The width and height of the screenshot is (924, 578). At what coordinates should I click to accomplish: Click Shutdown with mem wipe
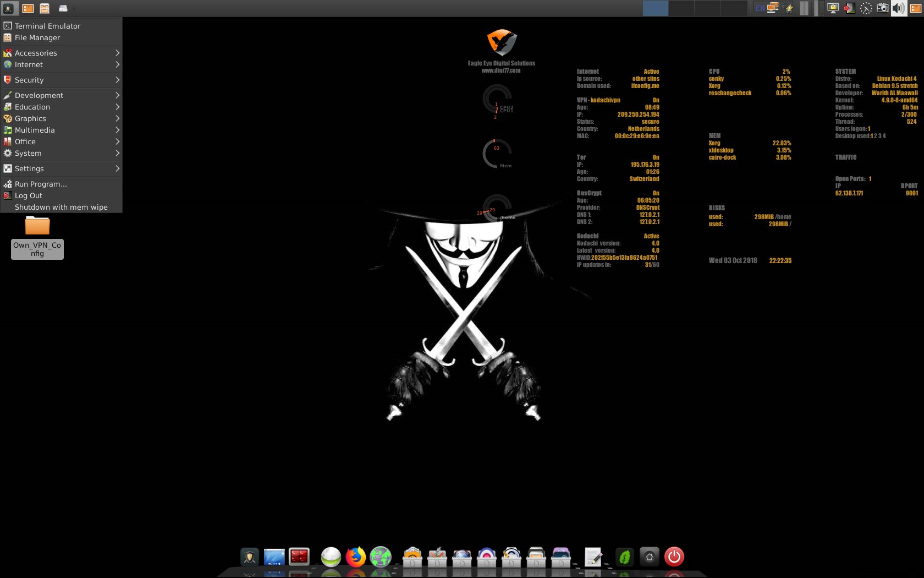tap(61, 207)
